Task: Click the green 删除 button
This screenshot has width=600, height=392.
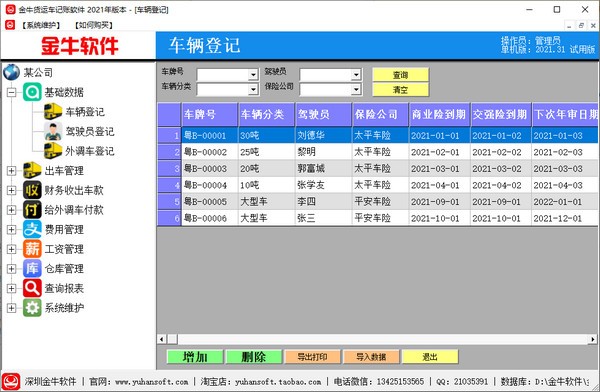Action: tap(254, 357)
